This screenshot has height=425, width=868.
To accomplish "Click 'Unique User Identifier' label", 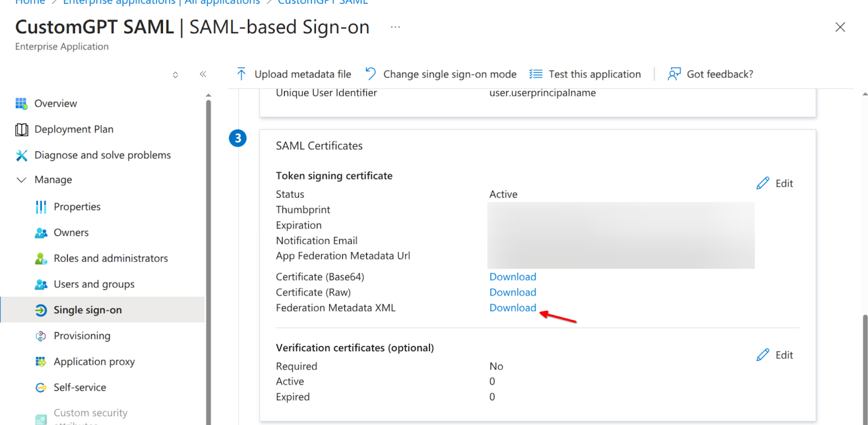I will [x=326, y=93].
